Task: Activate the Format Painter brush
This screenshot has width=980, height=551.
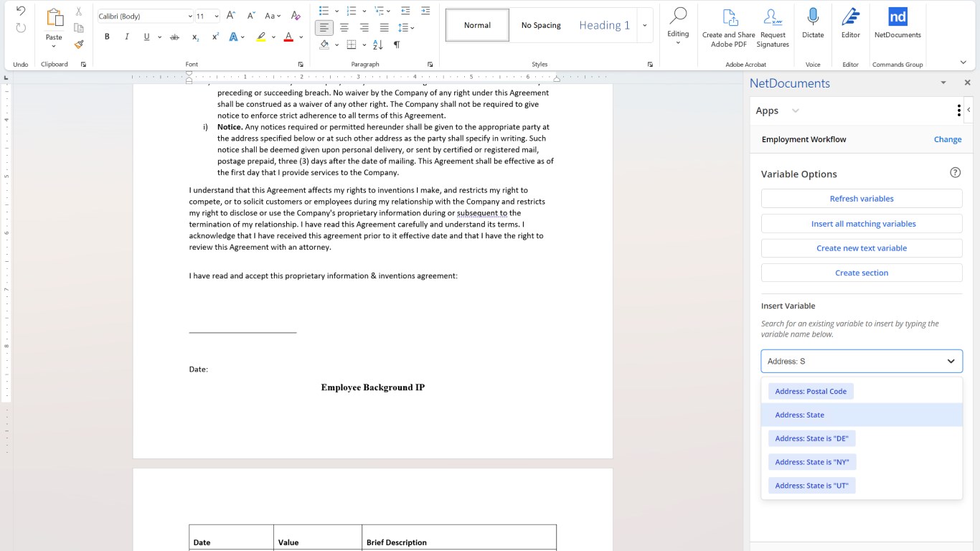Action: pos(79,44)
